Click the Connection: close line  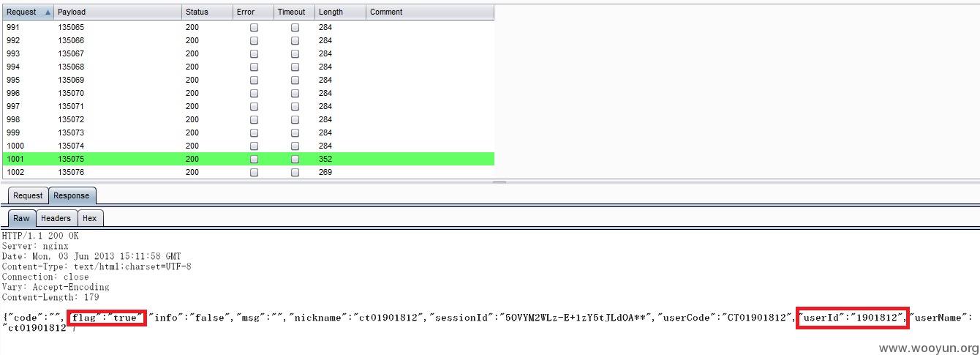point(45,277)
